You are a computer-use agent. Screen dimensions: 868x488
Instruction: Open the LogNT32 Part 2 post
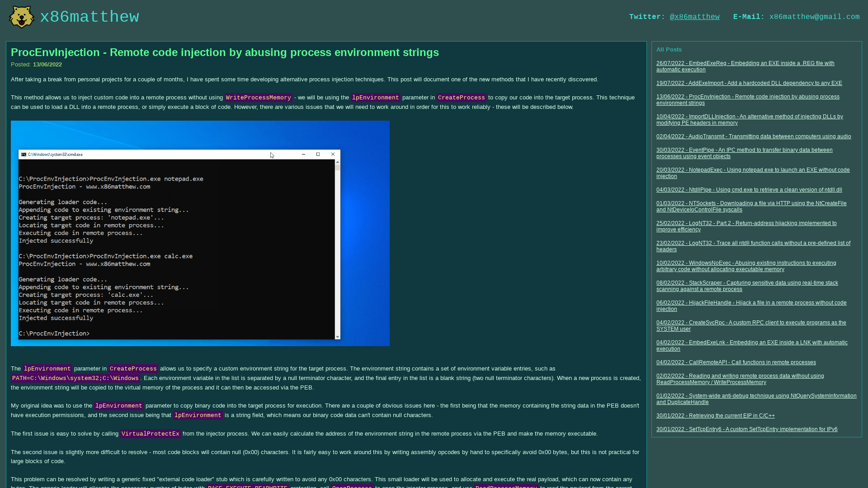746,226
